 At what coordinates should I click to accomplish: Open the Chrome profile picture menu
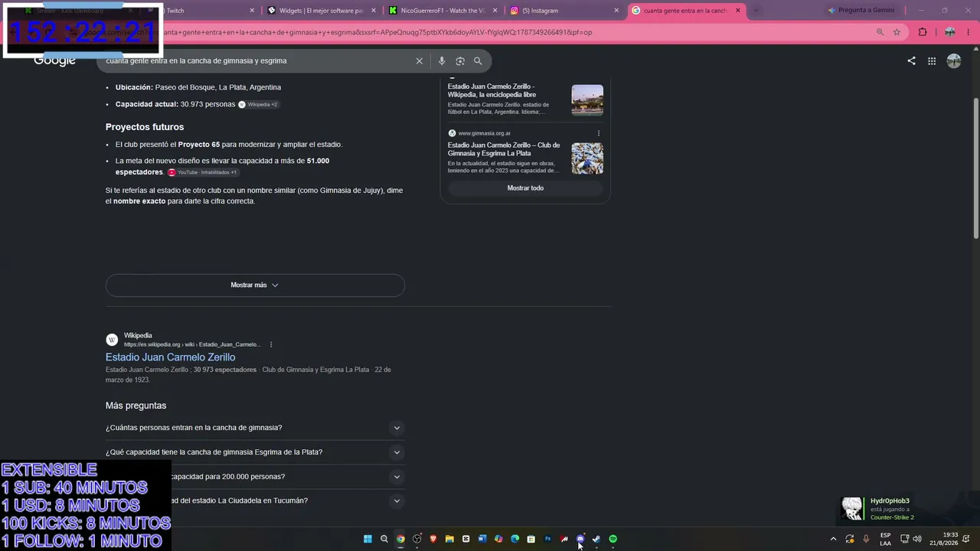(950, 32)
